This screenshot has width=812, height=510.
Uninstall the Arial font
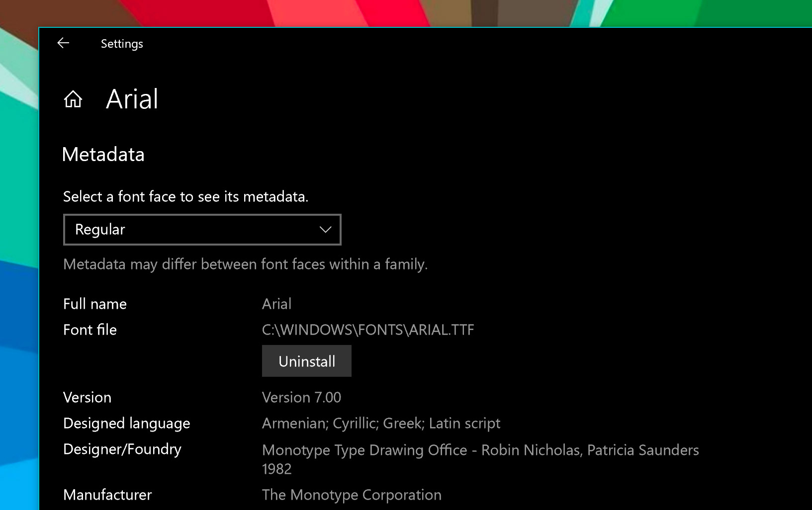(307, 361)
